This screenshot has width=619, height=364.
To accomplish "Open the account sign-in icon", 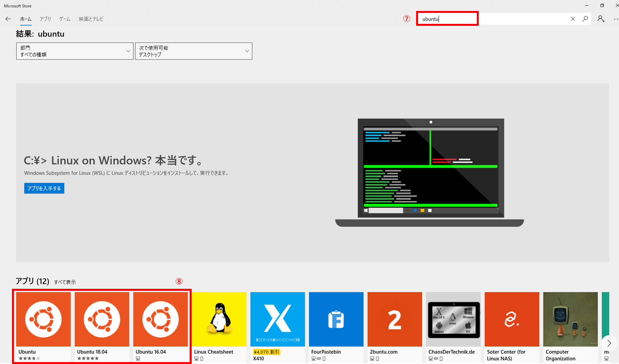I will tap(601, 19).
